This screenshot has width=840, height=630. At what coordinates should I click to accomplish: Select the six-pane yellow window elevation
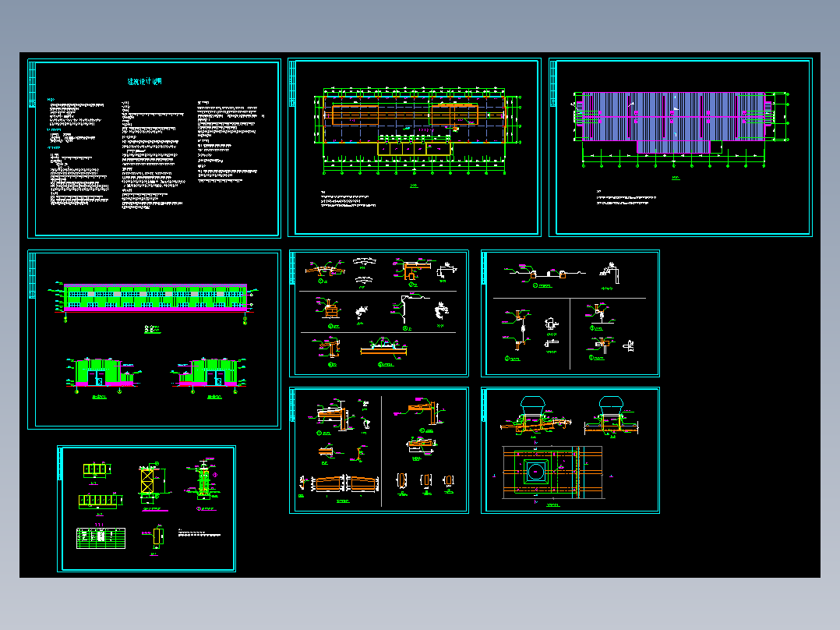(x=99, y=501)
